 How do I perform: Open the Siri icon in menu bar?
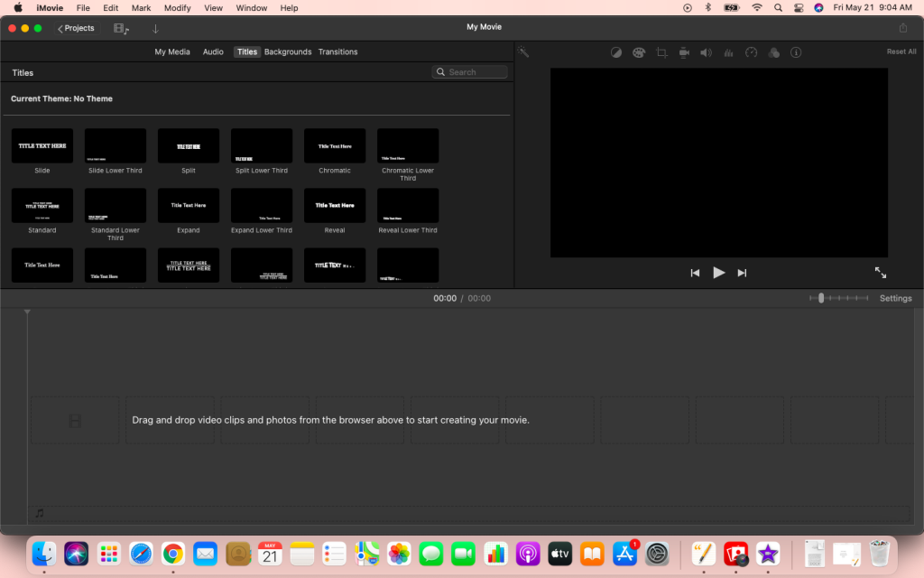[x=818, y=7]
